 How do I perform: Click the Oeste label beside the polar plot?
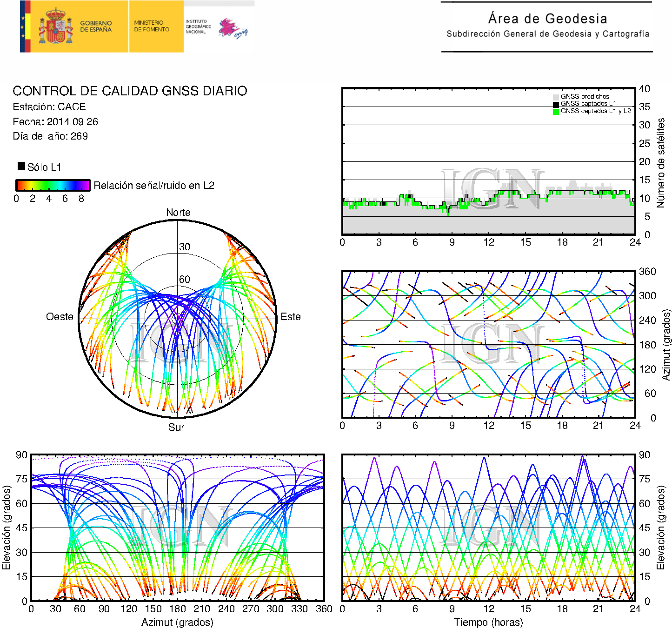60,317
